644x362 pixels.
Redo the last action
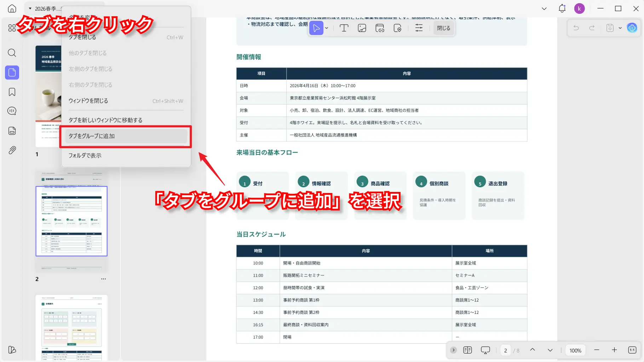592,28
